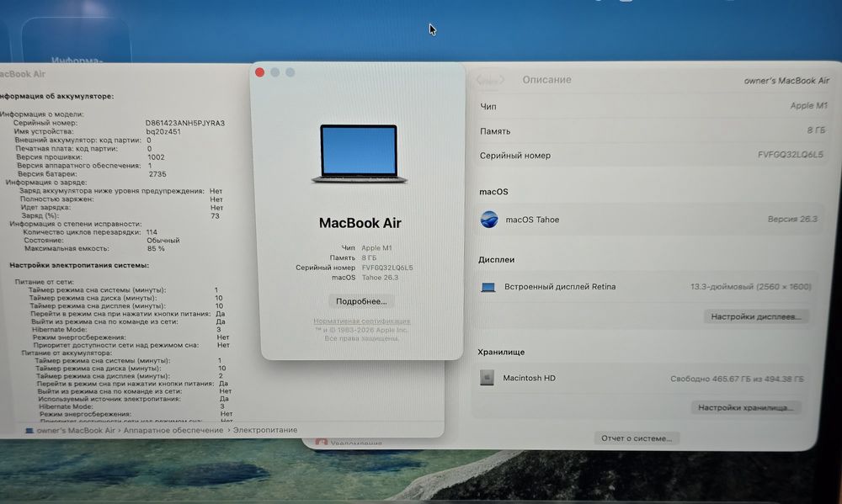Click the Максимальная емкость 85 % row
The height and width of the screenshot is (504, 842).
pos(94,248)
